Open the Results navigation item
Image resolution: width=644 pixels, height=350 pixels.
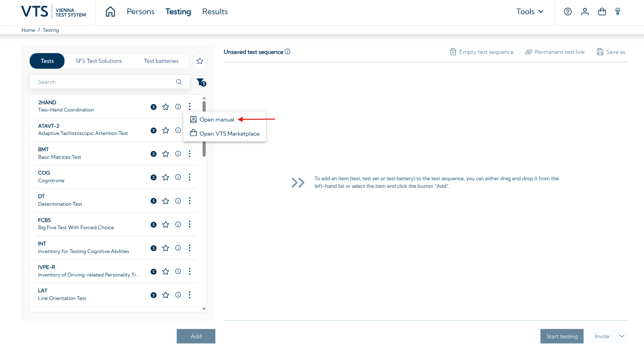coord(215,12)
